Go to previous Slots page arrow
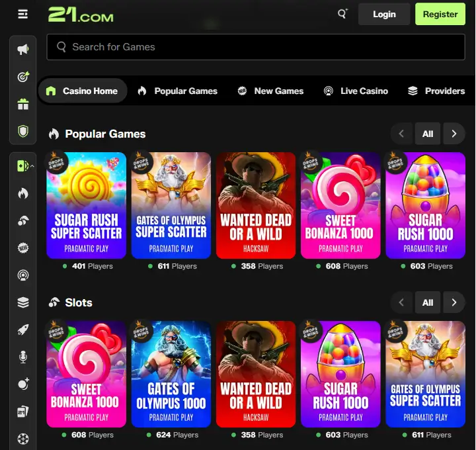This screenshot has width=476, height=450. (x=402, y=302)
